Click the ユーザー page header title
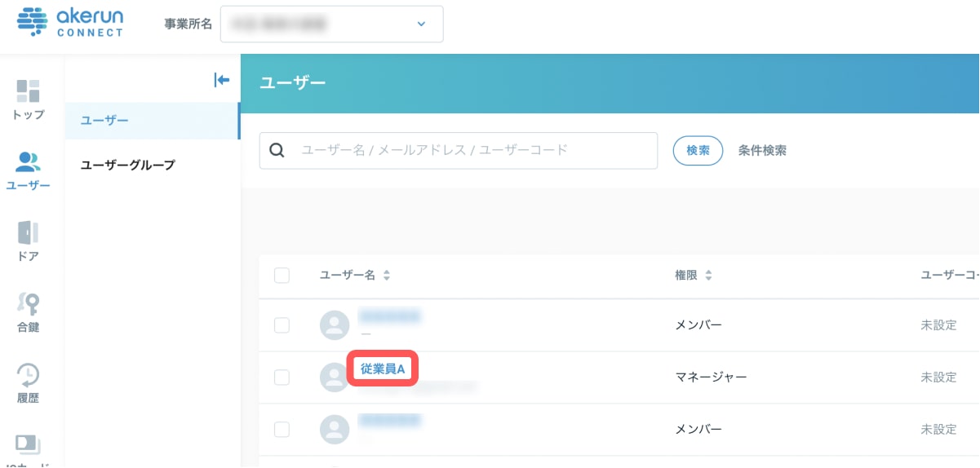 click(x=293, y=82)
